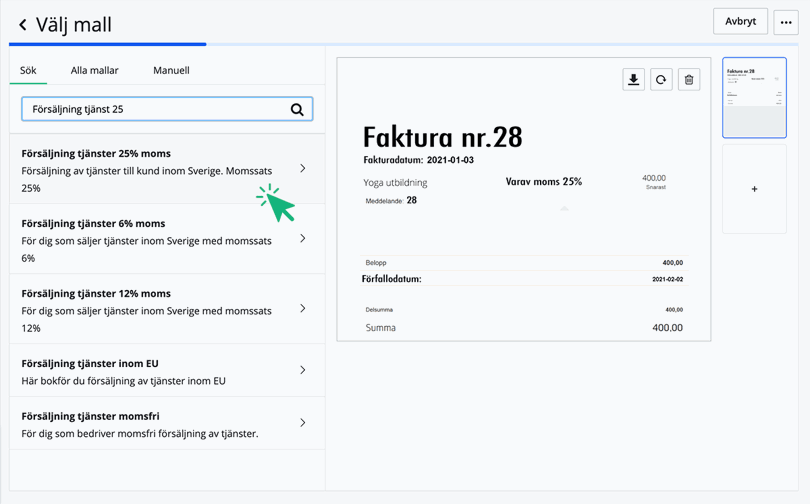Expand Försäljning tjänster inom EU chevron
This screenshot has height=504, width=810.
point(303,371)
